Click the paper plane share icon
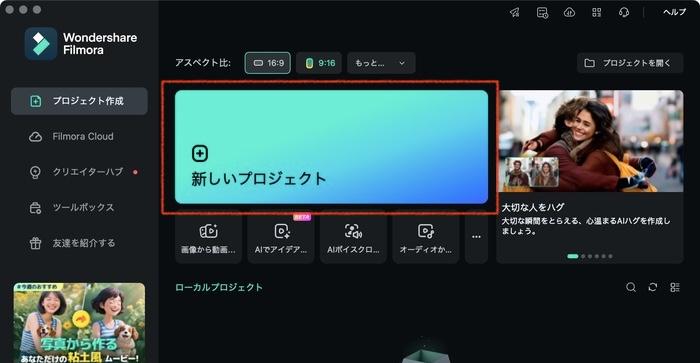The height and width of the screenshot is (363, 700). point(515,13)
